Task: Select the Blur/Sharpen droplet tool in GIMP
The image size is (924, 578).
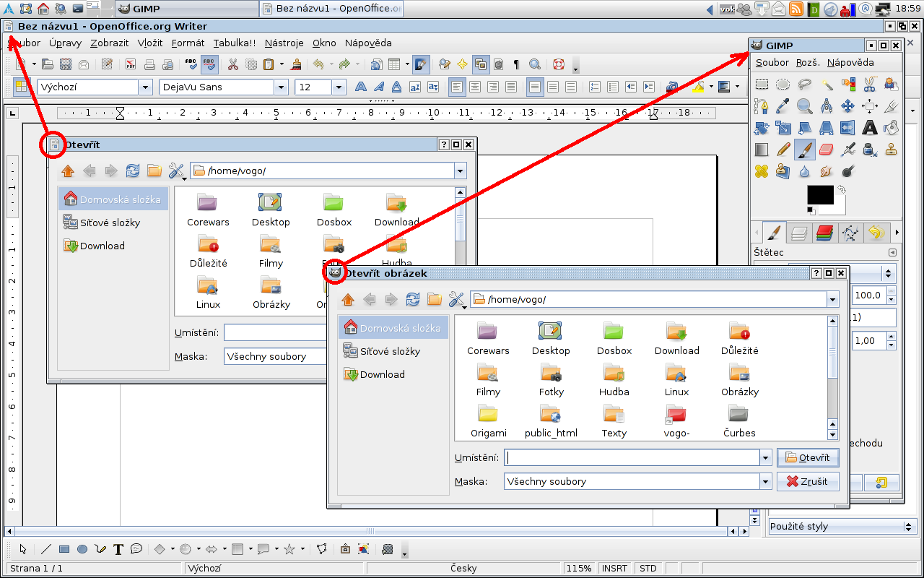Action: point(805,171)
